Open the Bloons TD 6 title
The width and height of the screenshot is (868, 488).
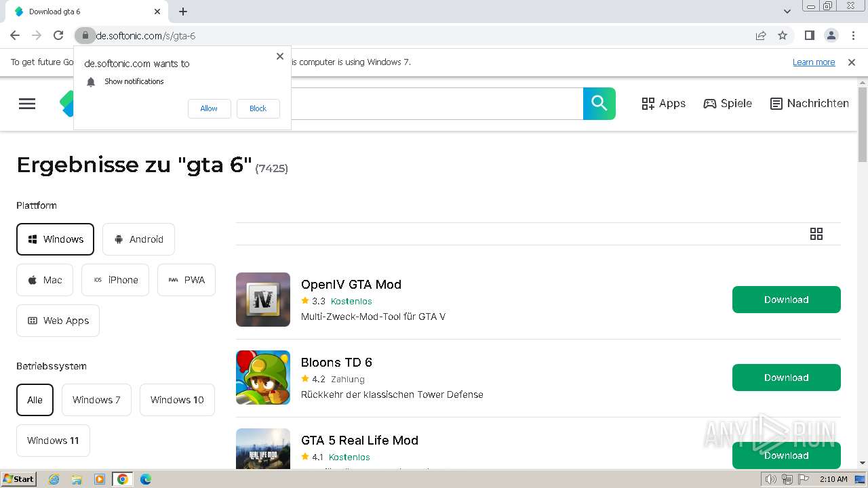point(336,363)
